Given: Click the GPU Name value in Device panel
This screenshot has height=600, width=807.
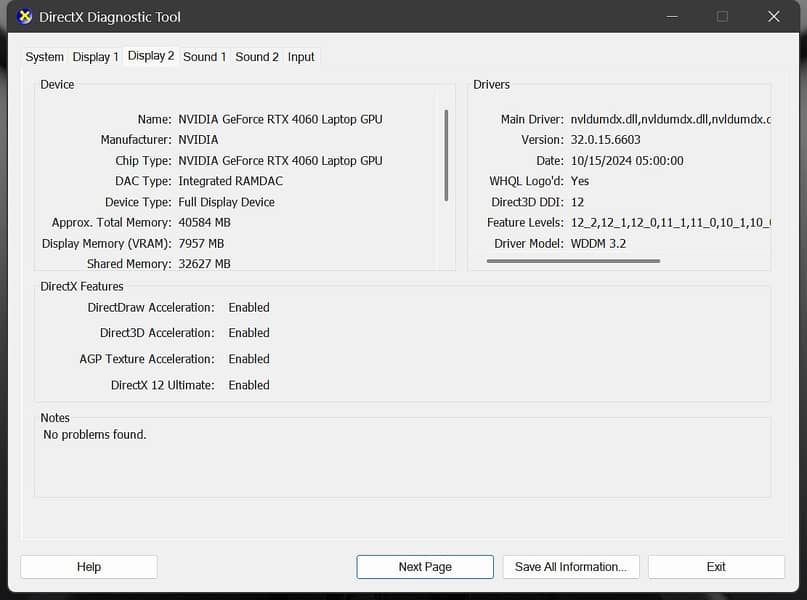Looking at the screenshot, I should coord(280,119).
